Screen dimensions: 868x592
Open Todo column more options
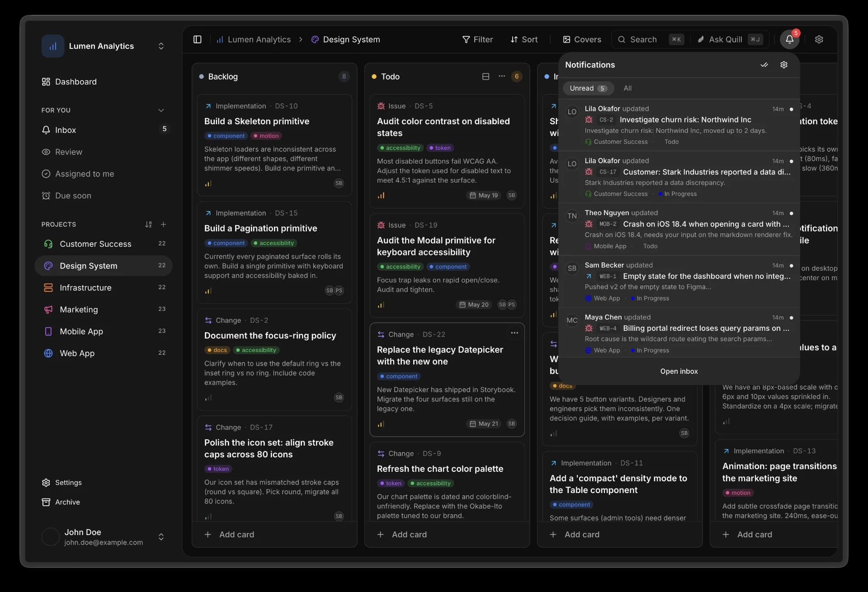501,76
